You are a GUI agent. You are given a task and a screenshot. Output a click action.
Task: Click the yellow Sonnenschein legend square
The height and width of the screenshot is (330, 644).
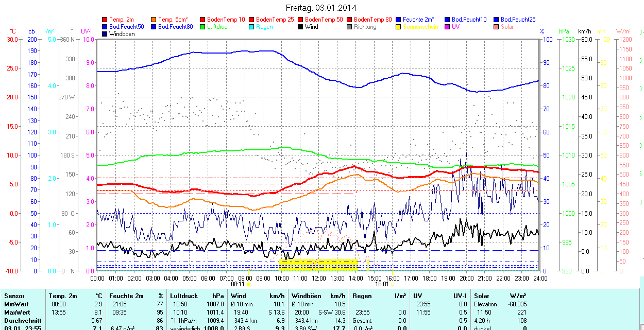click(x=398, y=27)
